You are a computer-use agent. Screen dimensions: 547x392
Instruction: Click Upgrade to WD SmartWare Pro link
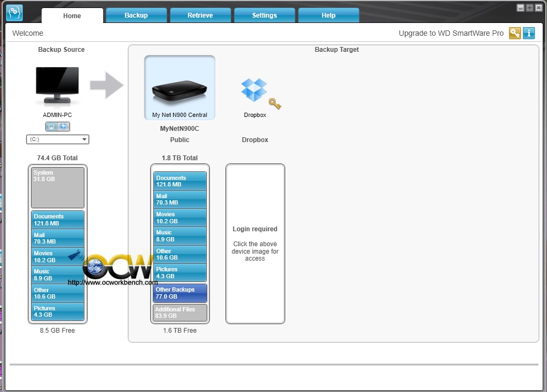pos(451,33)
